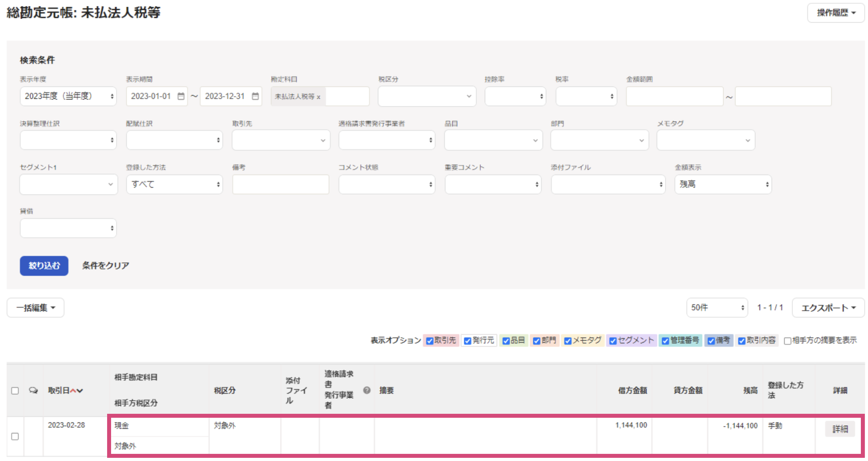Toggle 取引先 display option
868x461 pixels.
pos(430,341)
